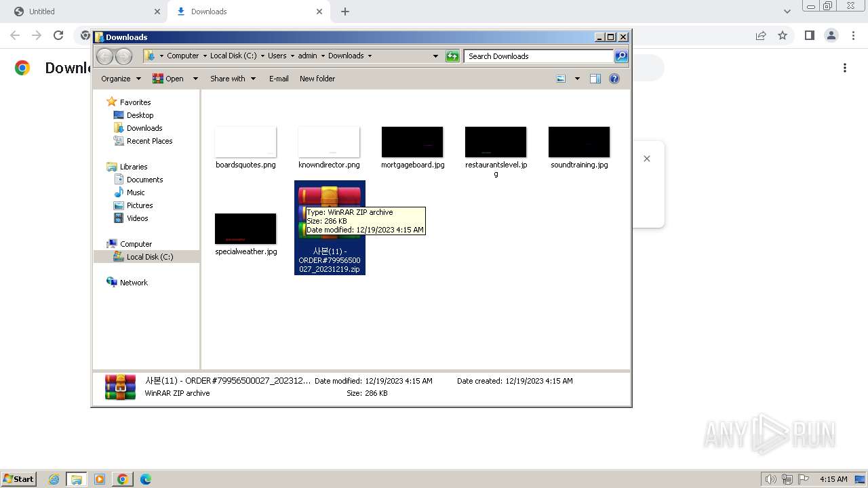This screenshot has height=488, width=868.
Task: Select the ORDER#79956500027 zip archive
Action: pos(330,228)
